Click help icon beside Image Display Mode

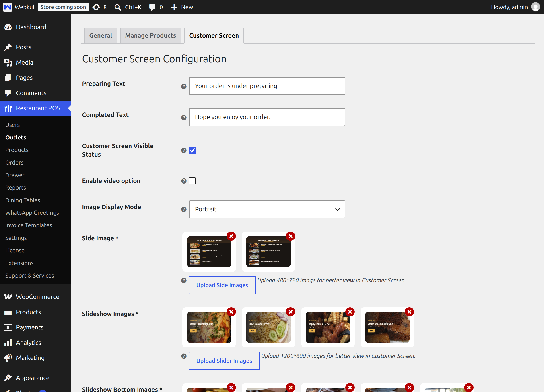point(184,209)
